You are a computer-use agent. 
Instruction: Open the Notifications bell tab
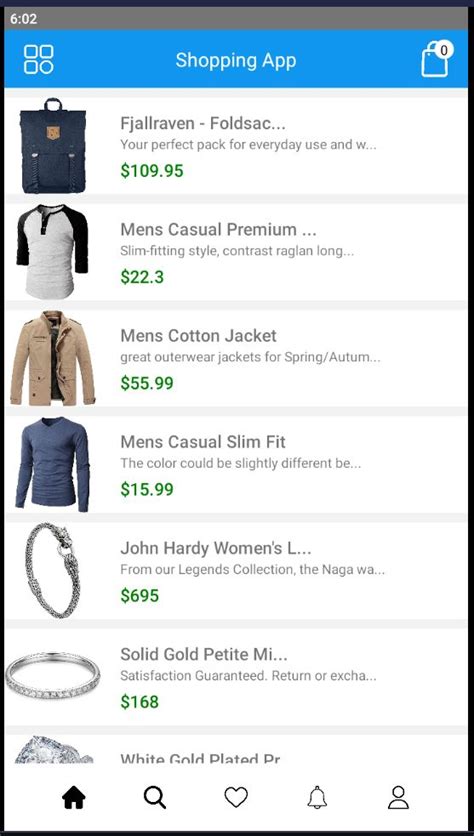(x=317, y=798)
